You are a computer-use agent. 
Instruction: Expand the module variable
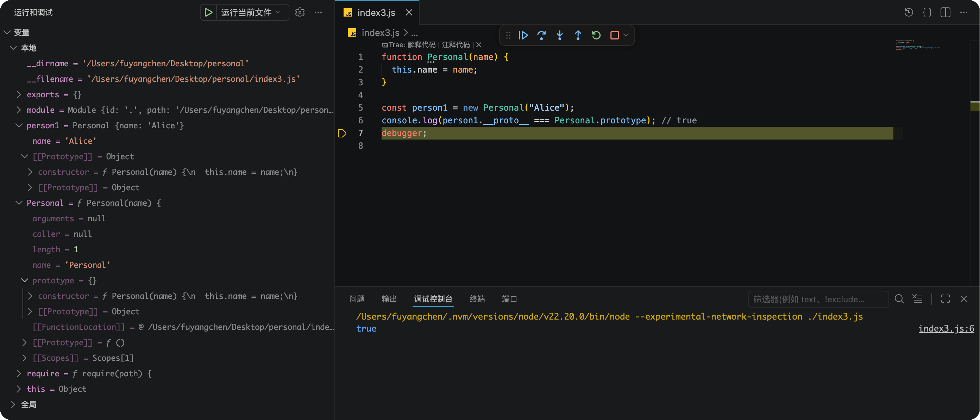tap(19, 110)
